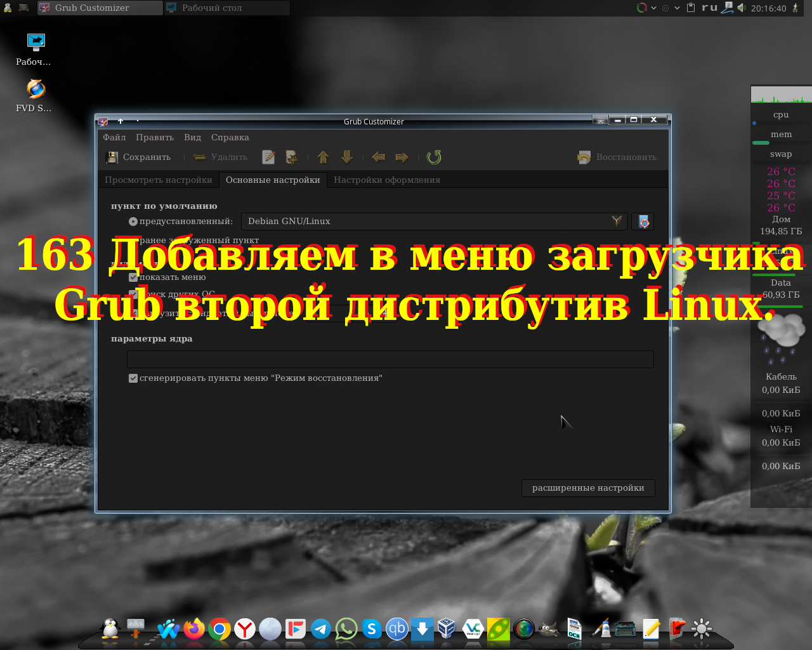
Task: Click the Сохранить (save) toolbar icon
Action: click(x=112, y=157)
